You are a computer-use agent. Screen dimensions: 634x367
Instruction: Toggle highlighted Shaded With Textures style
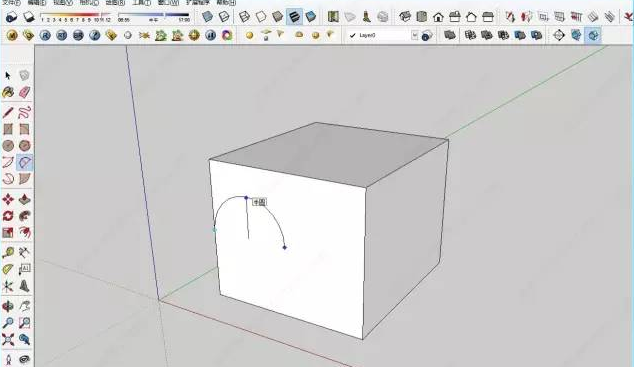coord(294,17)
